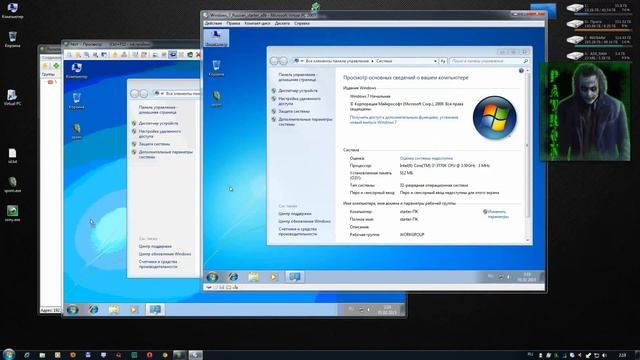Open Центр поддержки in remote viewer window
Image resolution: width=640 pixels, height=360 pixels.
point(155,247)
